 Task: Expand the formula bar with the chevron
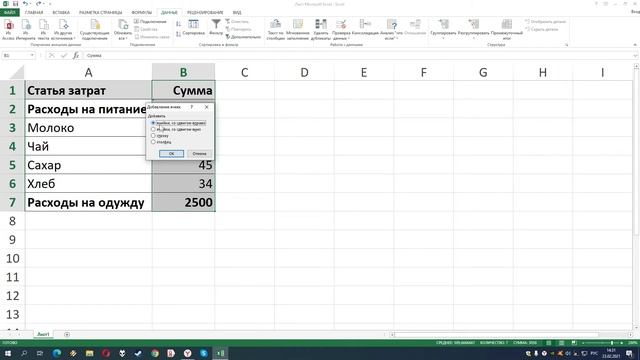point(636,56)
